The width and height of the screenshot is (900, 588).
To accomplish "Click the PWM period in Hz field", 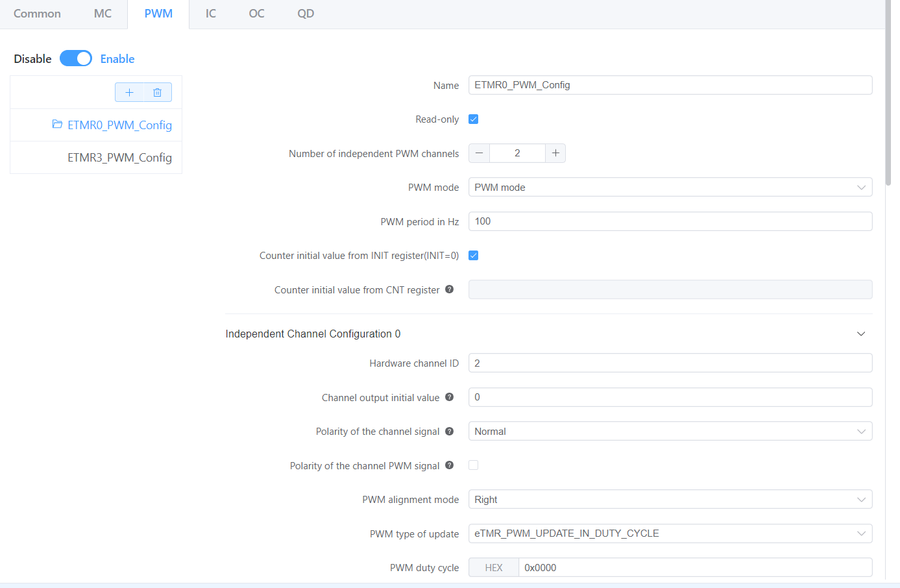I will pyautogui.click(x=670, y=221).
